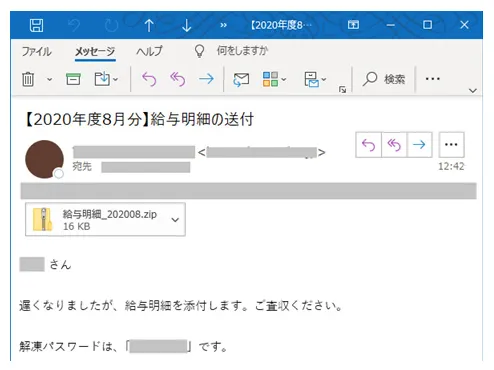This screenshot has width=494, height=370.
Task: Forward using header forward button
Action: (x=419, y=145)
